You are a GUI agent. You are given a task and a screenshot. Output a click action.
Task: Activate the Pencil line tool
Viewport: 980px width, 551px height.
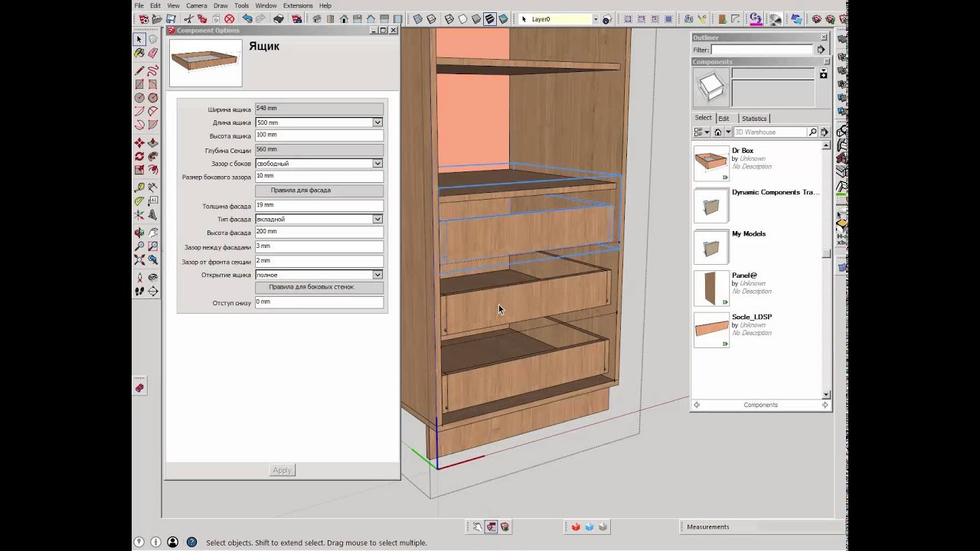coord(139,70)
